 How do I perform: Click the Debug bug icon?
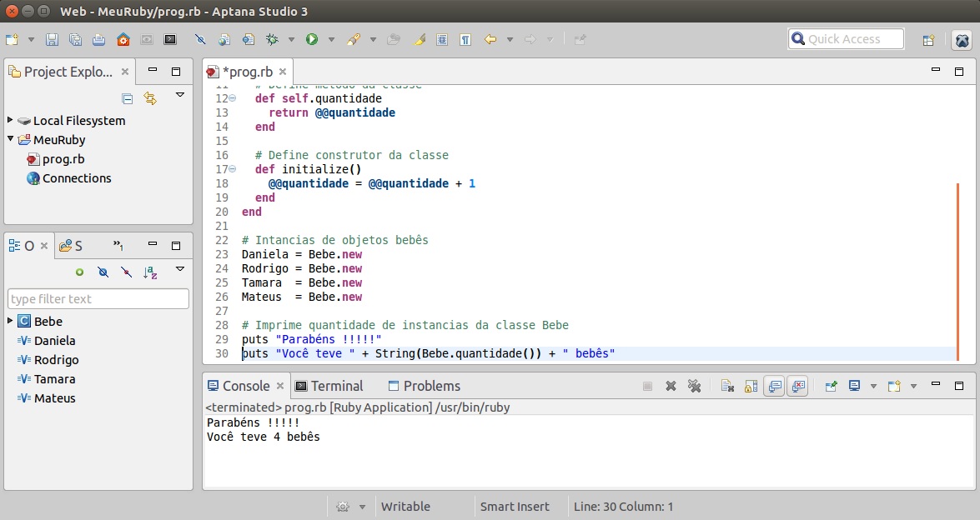coord(271,39)
